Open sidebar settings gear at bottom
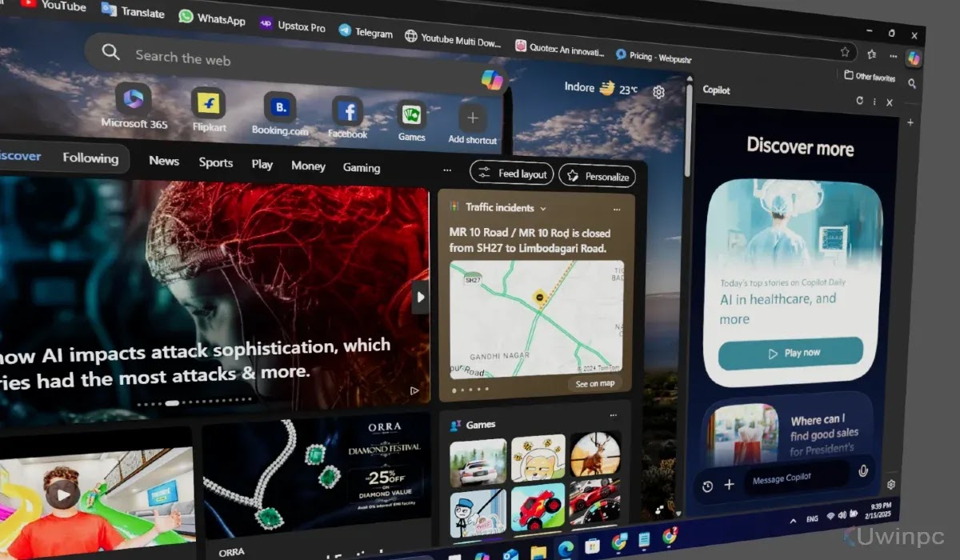Image resolution: width=960 pixels, height=560 pixels. click(x=891, y=485)
